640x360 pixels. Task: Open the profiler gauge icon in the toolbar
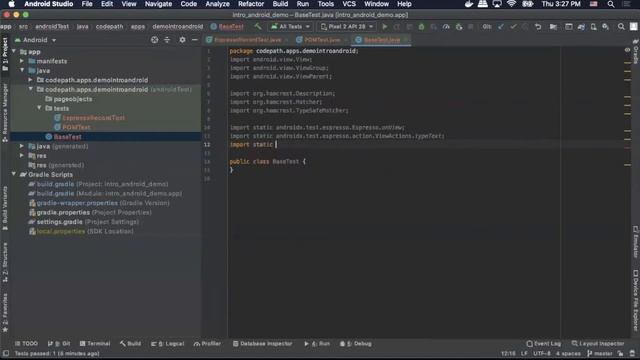point(446,27)
